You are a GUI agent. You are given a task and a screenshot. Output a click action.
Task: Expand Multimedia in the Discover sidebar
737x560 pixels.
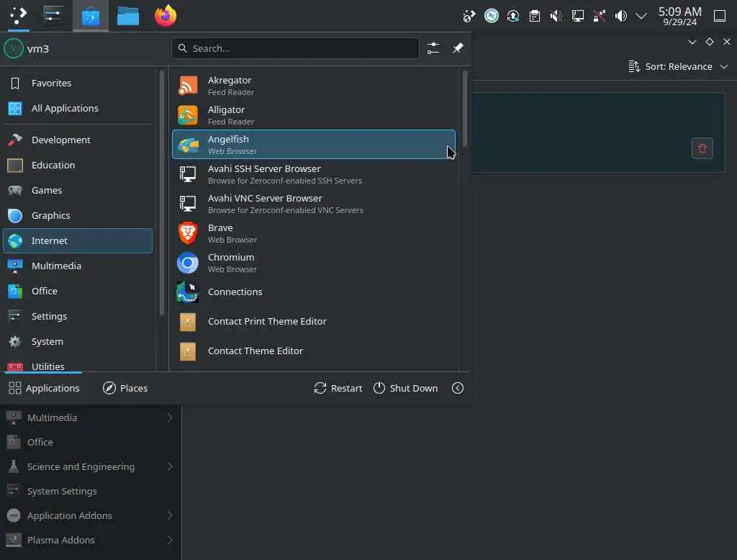click(90, 417)
